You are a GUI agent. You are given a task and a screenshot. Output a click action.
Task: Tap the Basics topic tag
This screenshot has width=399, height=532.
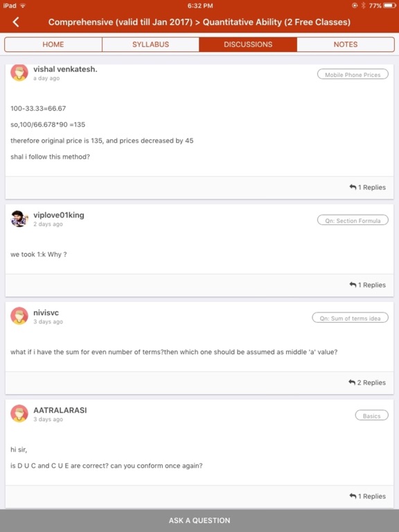coord(371,416)
